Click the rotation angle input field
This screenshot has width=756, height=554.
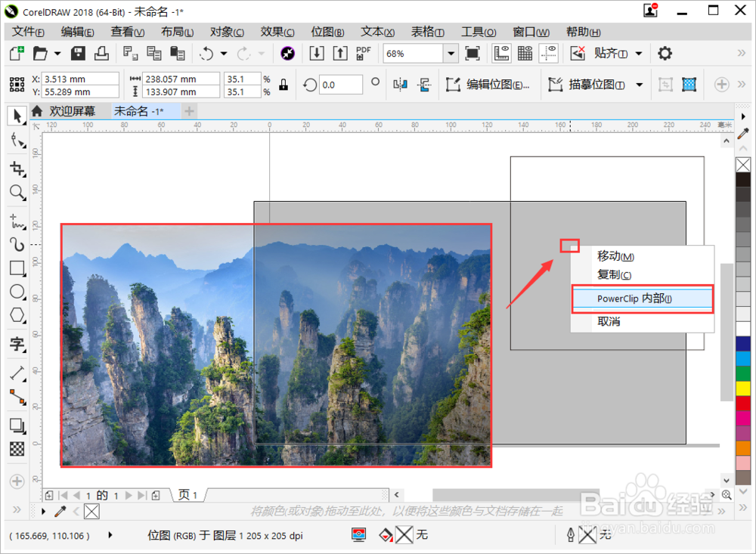click(x=340, y=85)
